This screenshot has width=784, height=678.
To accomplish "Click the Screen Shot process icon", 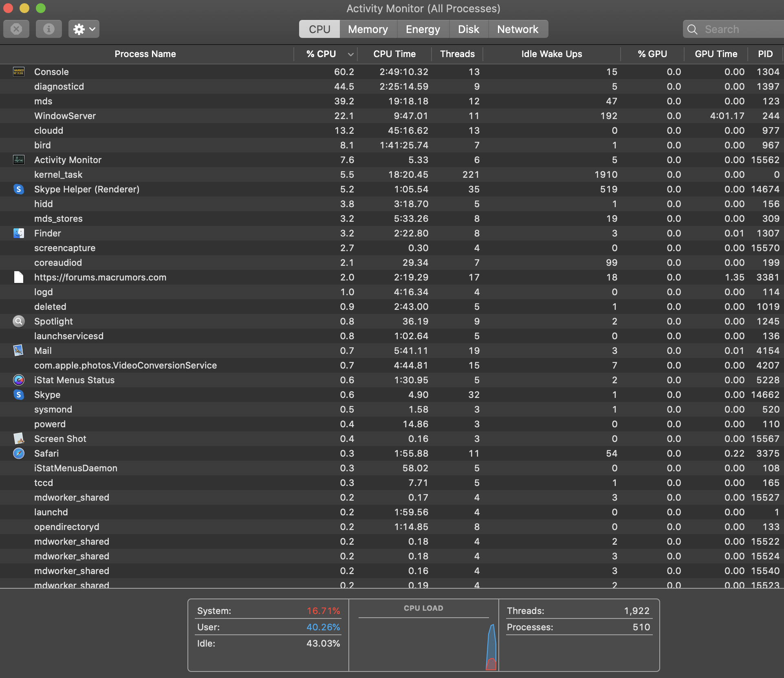I will (x=19, y=439).
